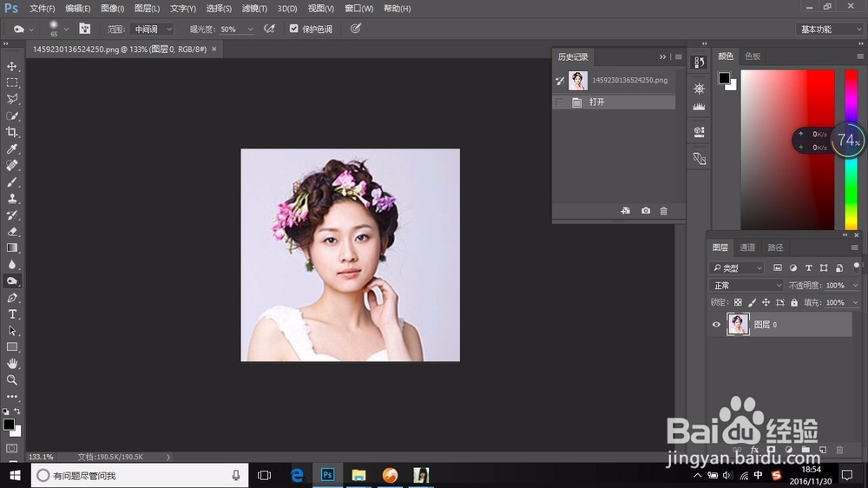Toggle the brush panel icon in options bar
The width and height of the screenshot is (868, 488).
pyautogui.click(x=85, y=29)
